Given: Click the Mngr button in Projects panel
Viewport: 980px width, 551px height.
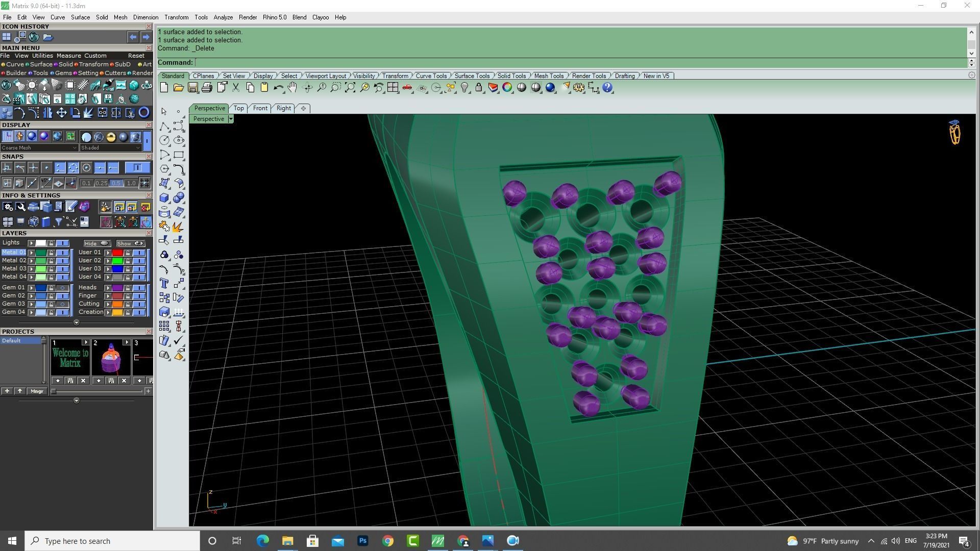Looking at the screenshot, I should (37, 391).
